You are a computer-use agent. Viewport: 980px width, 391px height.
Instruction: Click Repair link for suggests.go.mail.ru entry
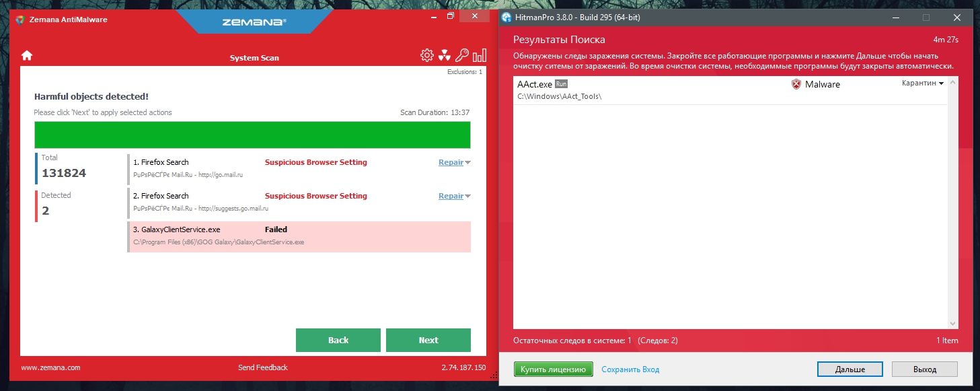451,196
